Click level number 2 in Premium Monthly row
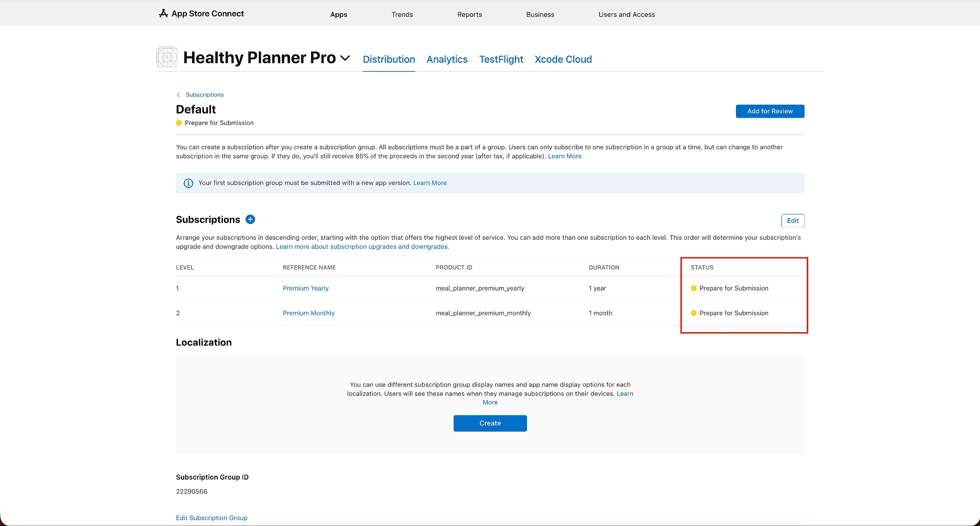 coord(178,313)
